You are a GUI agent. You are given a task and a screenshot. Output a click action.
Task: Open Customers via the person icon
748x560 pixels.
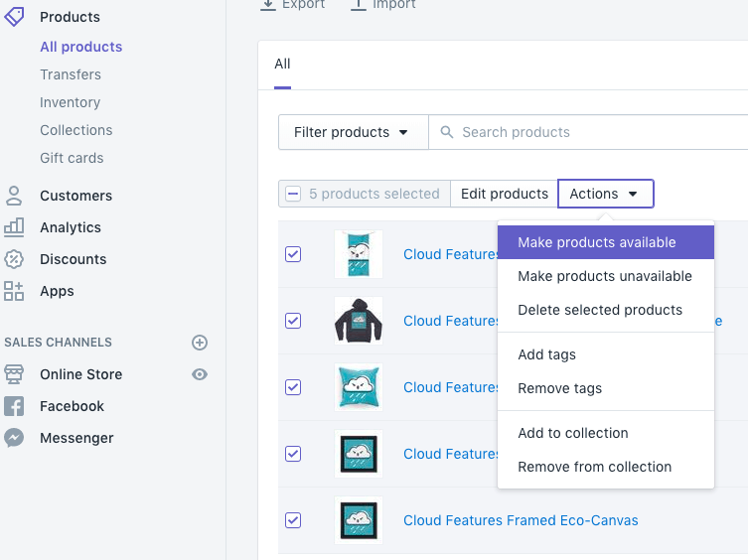[x=14, y=196]
